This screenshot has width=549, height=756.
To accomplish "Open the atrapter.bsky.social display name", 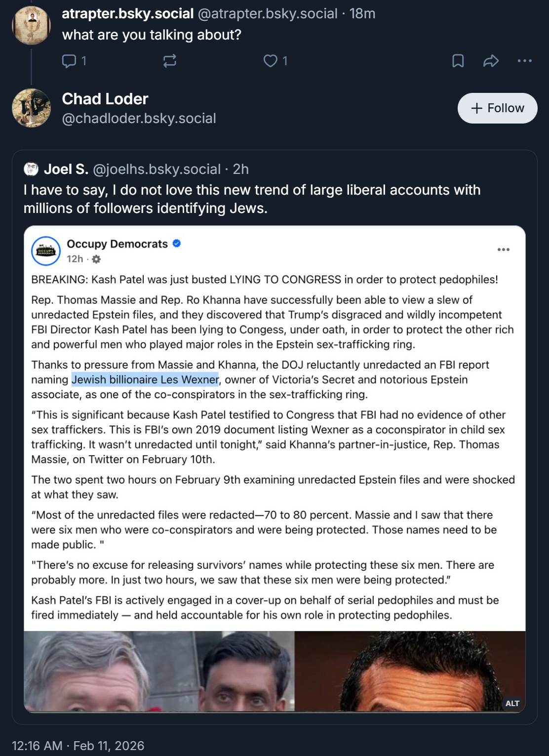I will tap(127, 14).
